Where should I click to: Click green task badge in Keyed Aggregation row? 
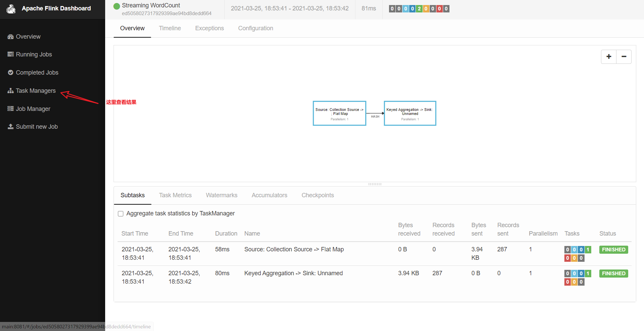588,274
